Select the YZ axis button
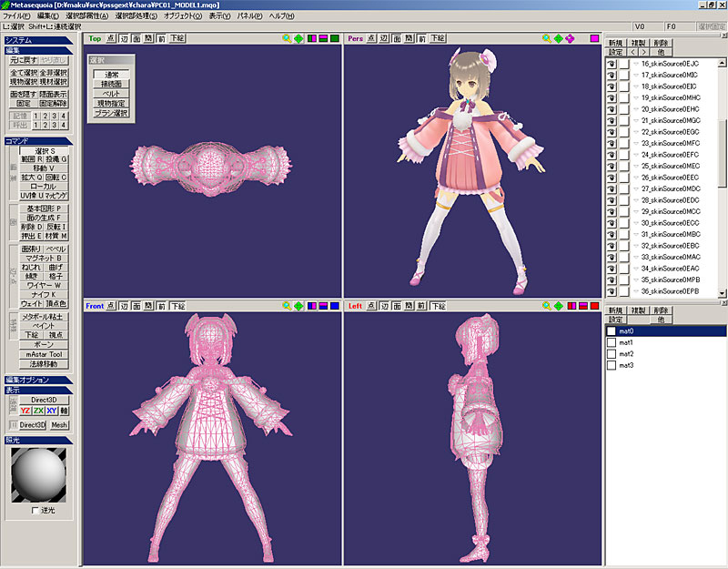The height and width of the screenshot is (569, 728). [25, 411]
